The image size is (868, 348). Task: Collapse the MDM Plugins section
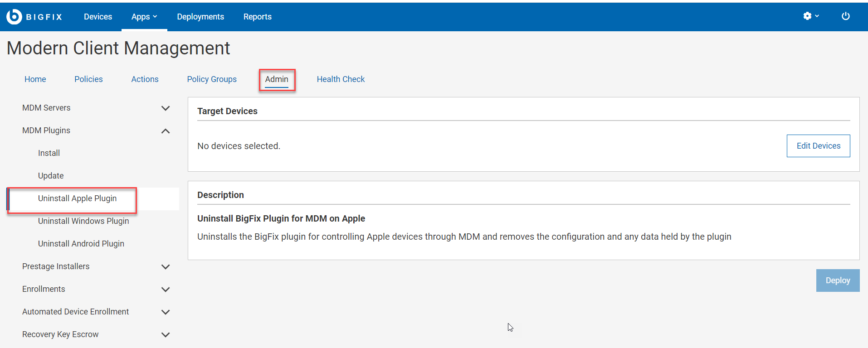[x=166, y=131]
